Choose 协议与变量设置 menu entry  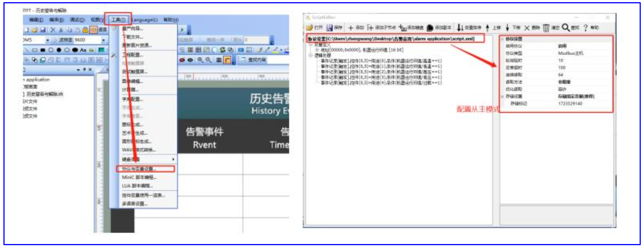click(146, 169)
